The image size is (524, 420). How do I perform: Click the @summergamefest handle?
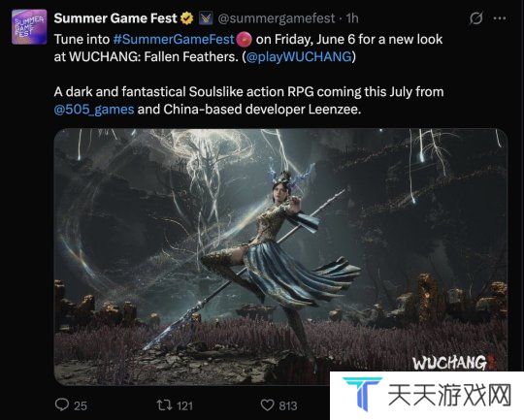[x=277, y=18]
